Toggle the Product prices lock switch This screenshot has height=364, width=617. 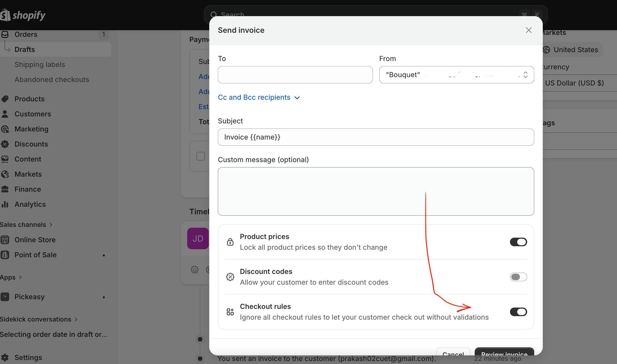[x=518, y=242]
